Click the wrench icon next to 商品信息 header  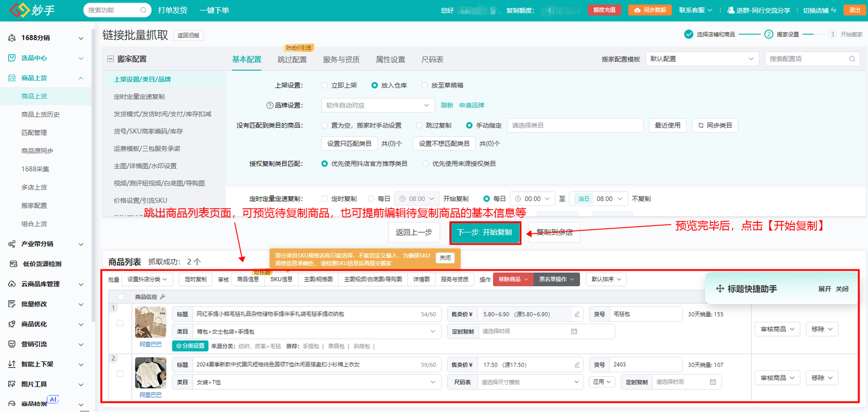pyautogui.click(x=162, y=297)
